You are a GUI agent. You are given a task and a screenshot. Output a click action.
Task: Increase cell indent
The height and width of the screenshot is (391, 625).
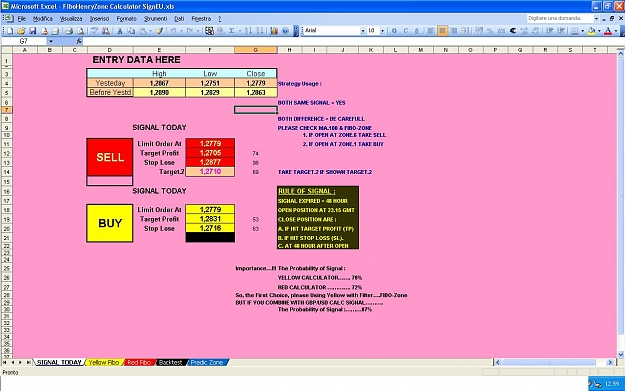pos(561,31)
